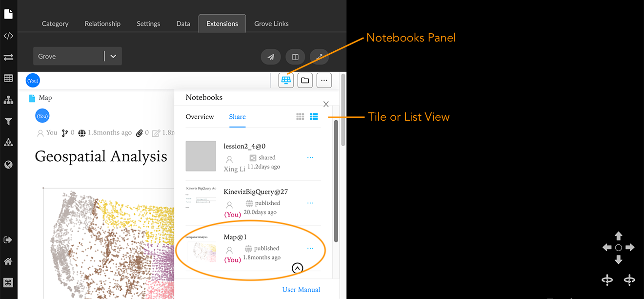Switch Notebooks to list view
644x299 pixels.
[x=314, y=117]
